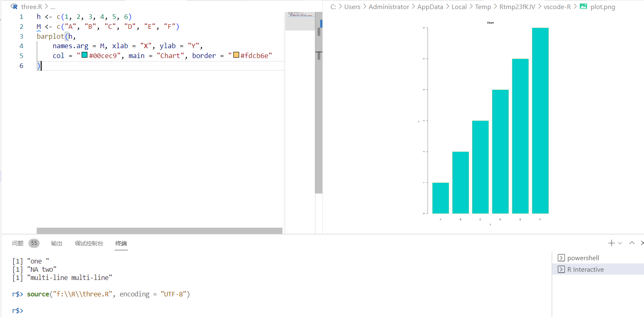Maximize the panel using the up-caret icon

[x=632, y=243]
